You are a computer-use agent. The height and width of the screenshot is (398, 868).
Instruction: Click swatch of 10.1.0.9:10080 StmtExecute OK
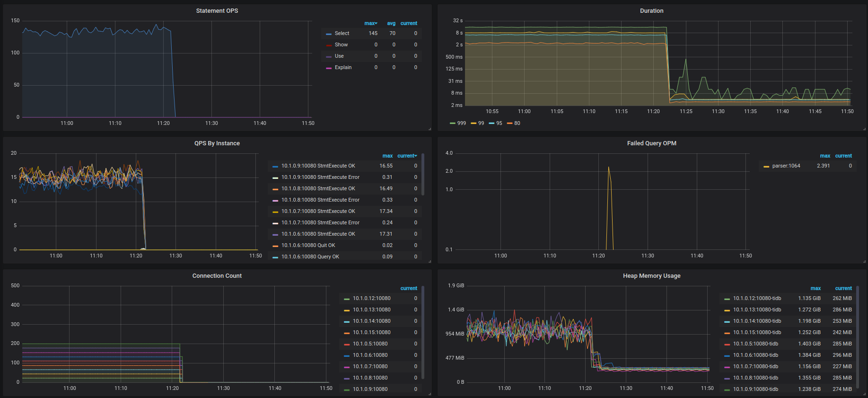[x=275, y=166]
